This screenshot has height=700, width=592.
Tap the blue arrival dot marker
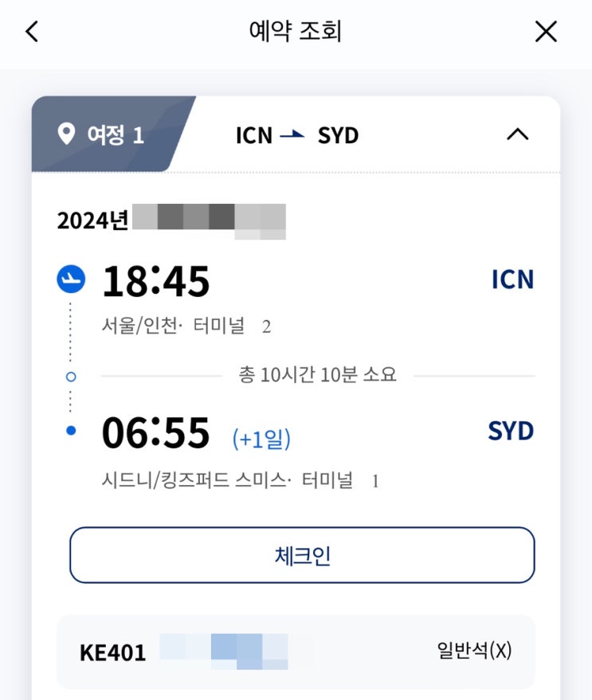coord(71,431)
